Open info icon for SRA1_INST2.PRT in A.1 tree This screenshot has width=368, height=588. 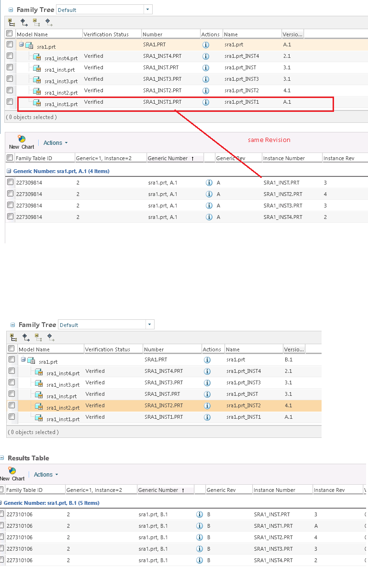206,91
